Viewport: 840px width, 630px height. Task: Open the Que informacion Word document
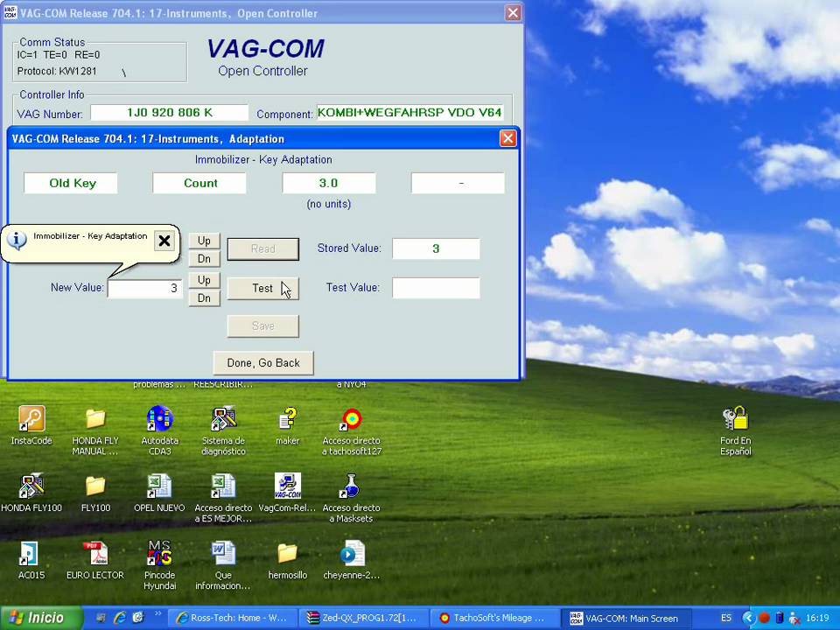pos(223,564)
